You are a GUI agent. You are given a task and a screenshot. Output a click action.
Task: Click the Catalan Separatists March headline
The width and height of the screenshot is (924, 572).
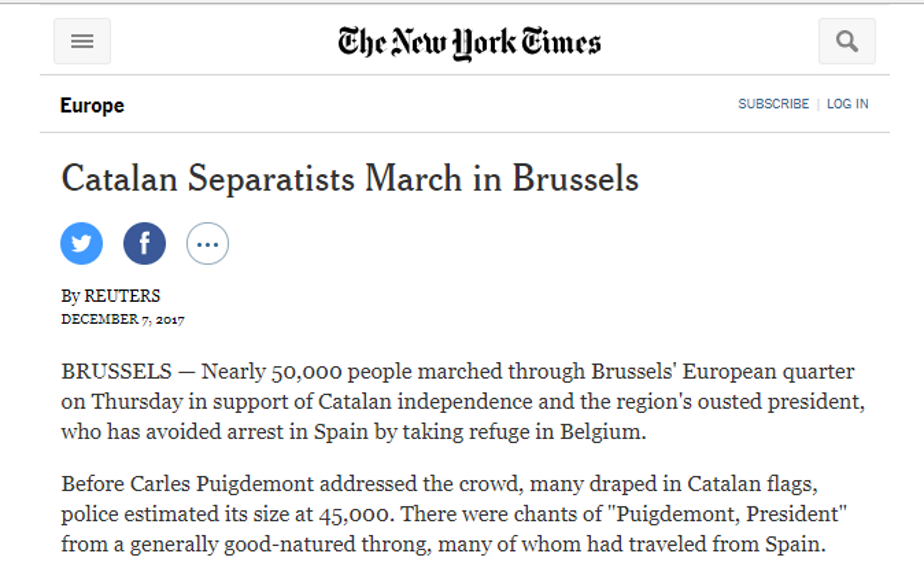click(x=349, y=178)
